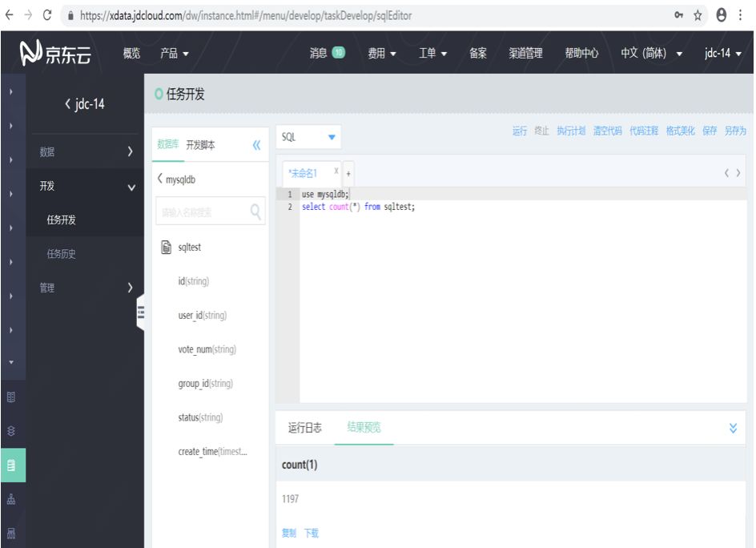Screen dimensions: 756x548
Task: Collapse the results panel double-arrow
Action: (733, 428)
